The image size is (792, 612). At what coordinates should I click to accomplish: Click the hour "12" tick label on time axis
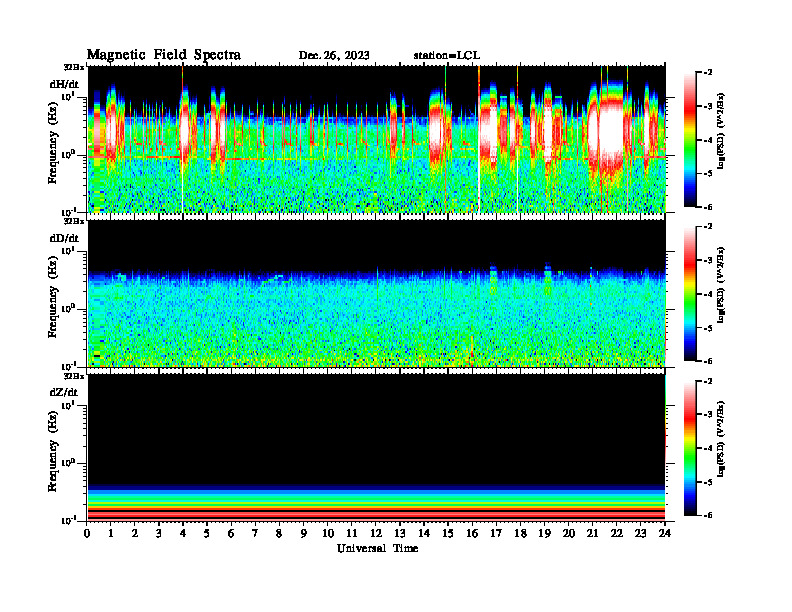(376, 534)
